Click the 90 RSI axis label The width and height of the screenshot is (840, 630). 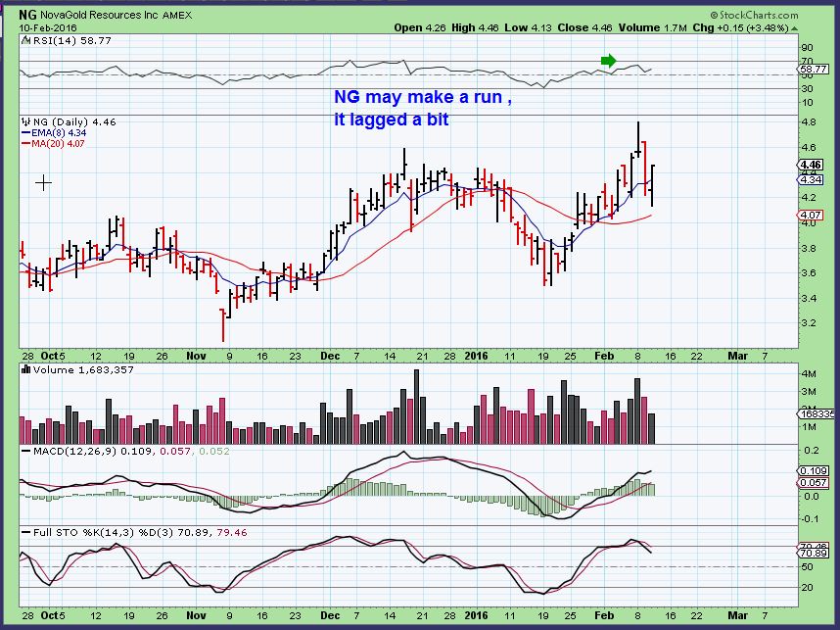[x=808, y=49]
